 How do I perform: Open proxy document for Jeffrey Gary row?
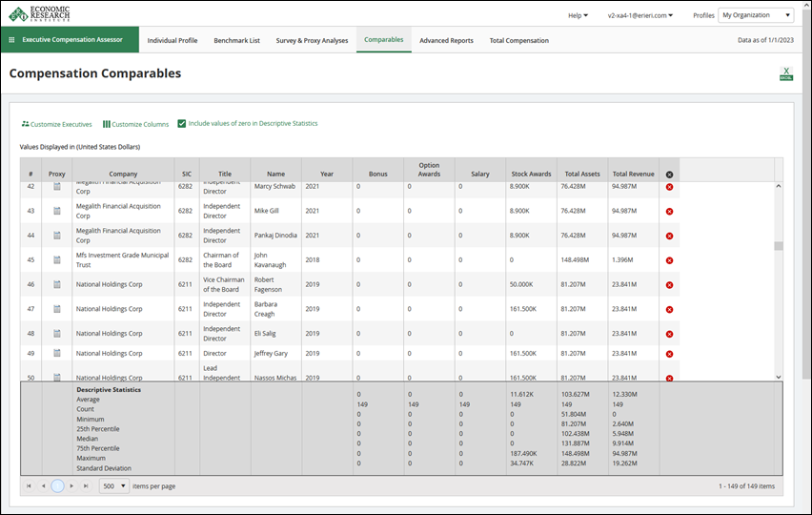pos(57,354)
